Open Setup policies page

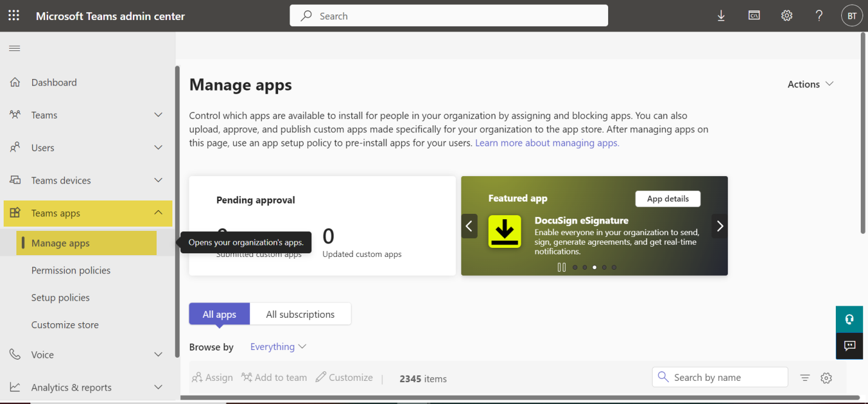pyautogui.click(x=61, y=298)
